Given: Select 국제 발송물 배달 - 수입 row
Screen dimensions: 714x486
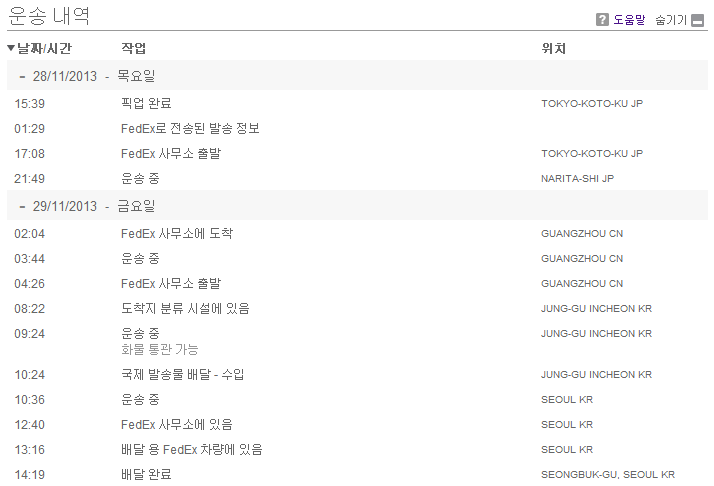Looking at the screenshot, I should coord(357,374).
